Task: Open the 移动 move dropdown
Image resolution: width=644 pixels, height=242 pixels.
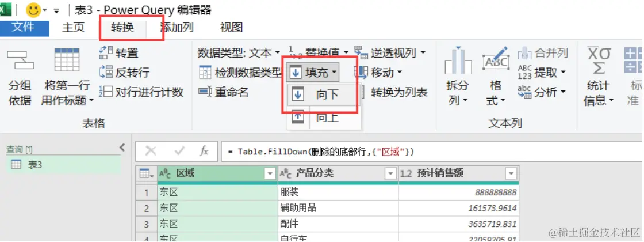Action: 378,73
